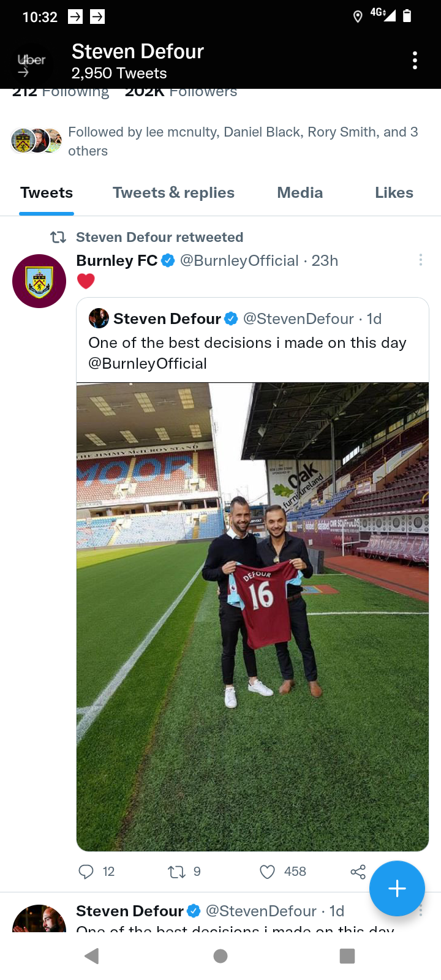
Task: Open the Burnley FC tweet options menu
Action: click(x=420, y=260)
